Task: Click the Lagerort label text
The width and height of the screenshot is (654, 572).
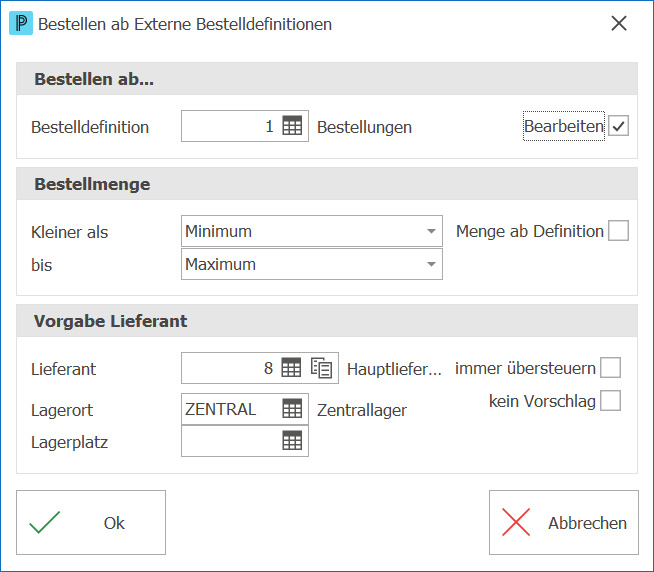Action: (62, 410)
